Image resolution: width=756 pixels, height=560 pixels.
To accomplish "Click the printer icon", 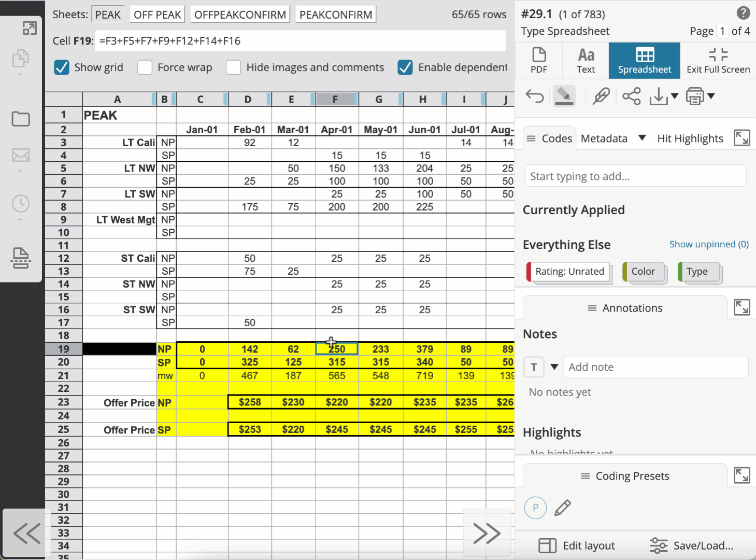I will point(695,96).
